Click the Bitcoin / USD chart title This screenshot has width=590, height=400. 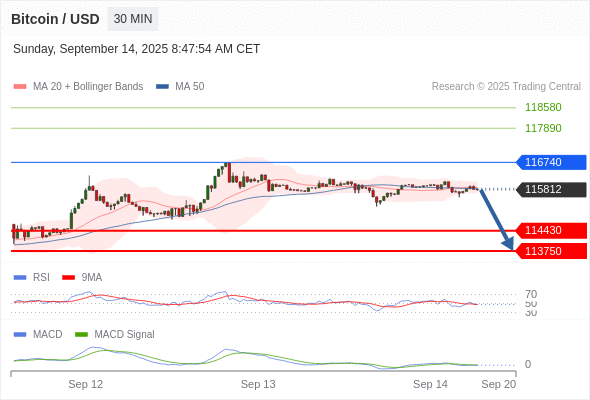(x=55, y=19)
